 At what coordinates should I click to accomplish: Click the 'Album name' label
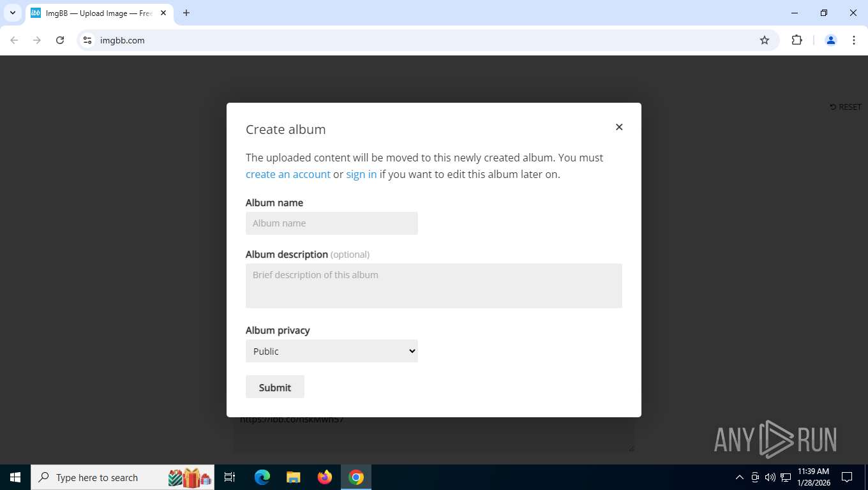click(274, 203)
